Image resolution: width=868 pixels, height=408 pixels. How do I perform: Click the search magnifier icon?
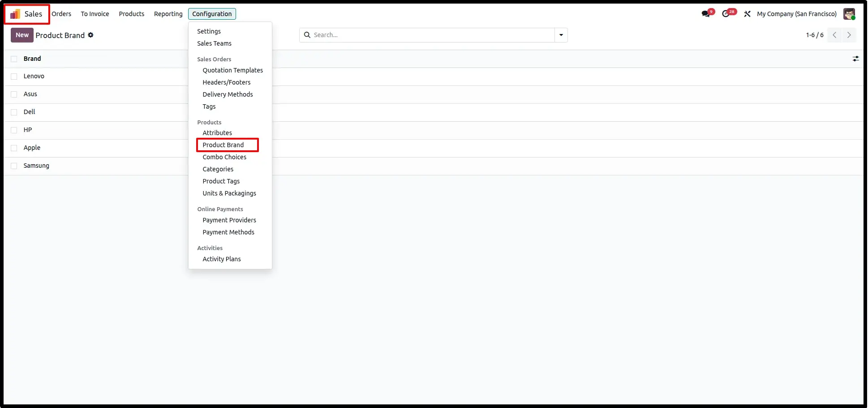(307, 35)
